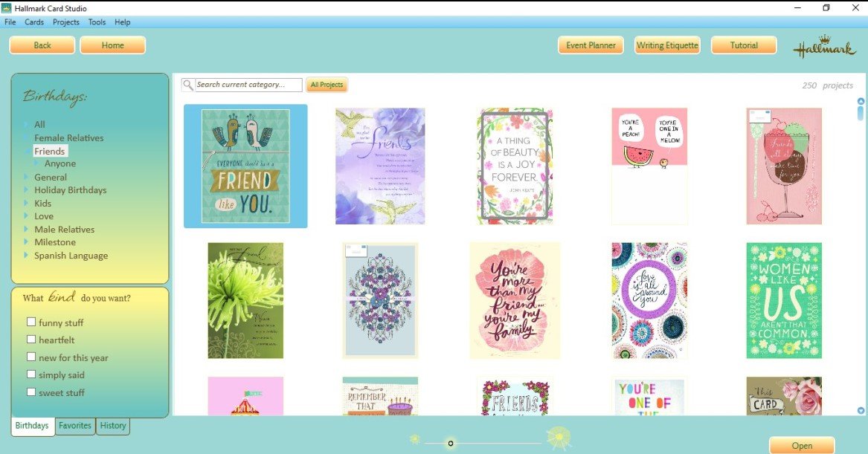The height and width of the screenshot is (454, 868).
Task: Click the magnifying glass search icon
Action: tap(188, 85)
